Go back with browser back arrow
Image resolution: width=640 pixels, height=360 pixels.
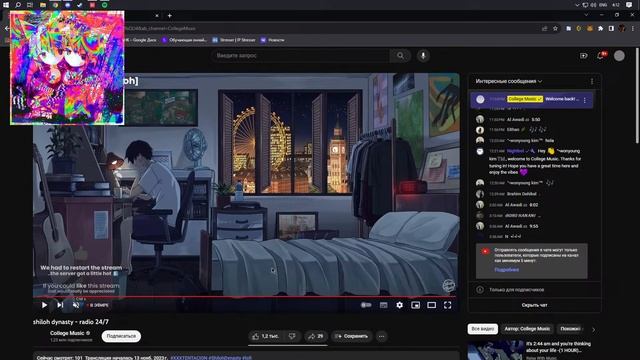coord(6,28)
